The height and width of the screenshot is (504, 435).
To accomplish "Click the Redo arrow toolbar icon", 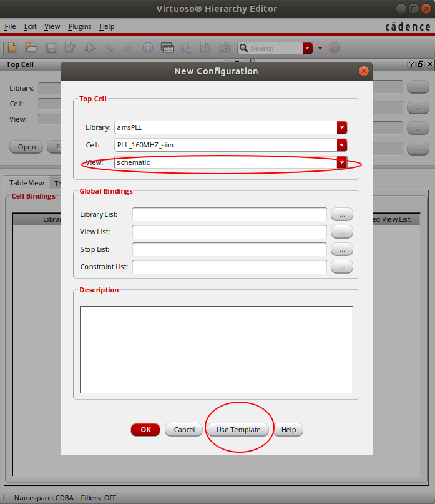I will (x=128, y=48).
